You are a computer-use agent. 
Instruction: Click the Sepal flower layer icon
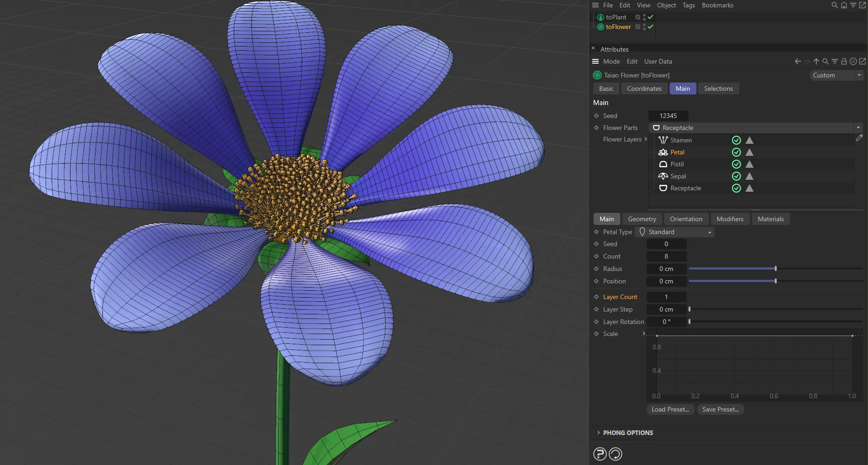(663, 176)
